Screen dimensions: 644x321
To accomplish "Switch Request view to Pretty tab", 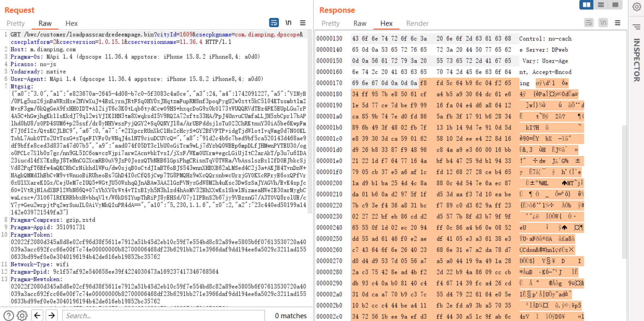I will [x=15, y=23].
